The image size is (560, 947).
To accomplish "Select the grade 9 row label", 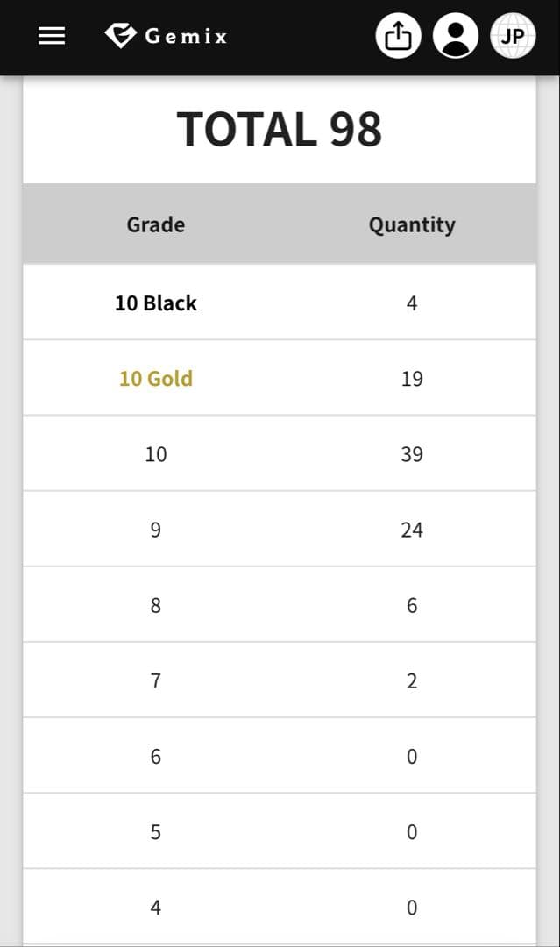I will (x=156, y=529).
